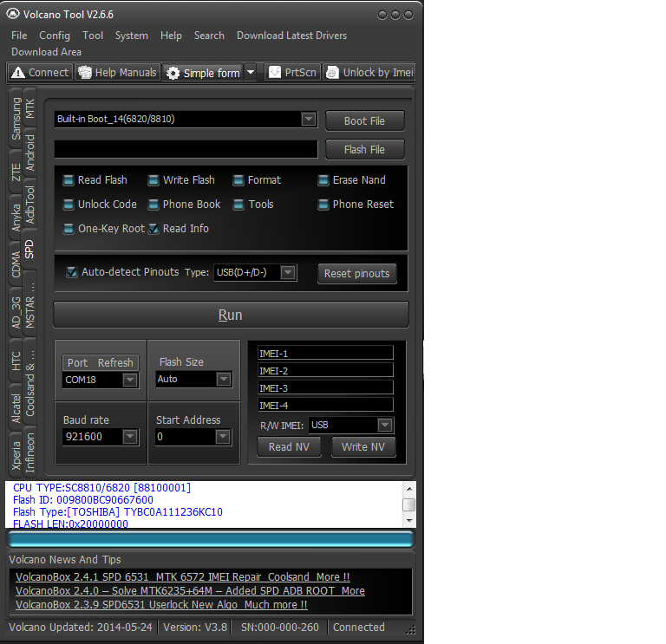Check the Phone Book option

tap(153, 205)
